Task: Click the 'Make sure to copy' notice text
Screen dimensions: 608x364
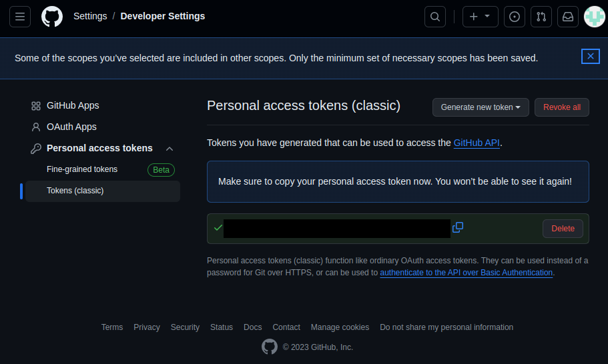Action: [x=395, y=181]
